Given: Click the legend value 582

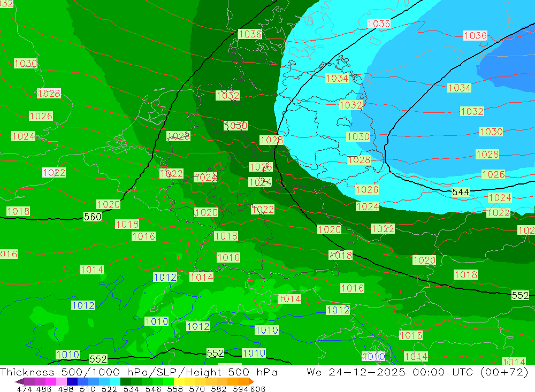Looking at the screenshot, I should tap(219, 389).
